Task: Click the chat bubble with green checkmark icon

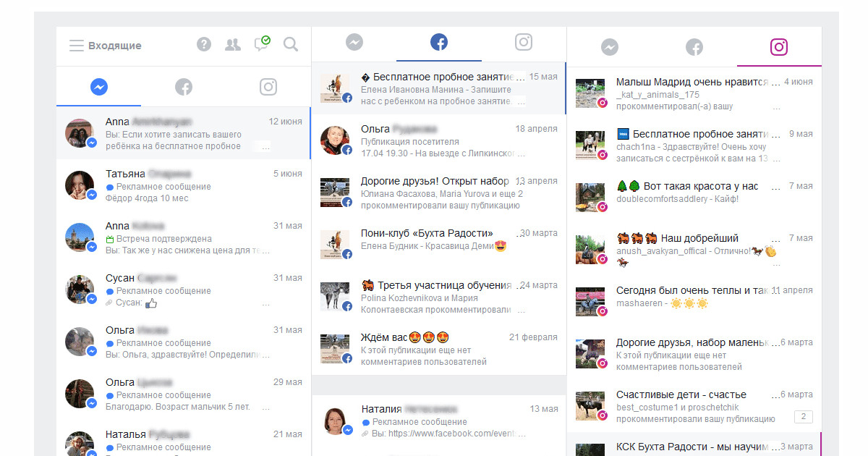Action: tap(262, 43)
